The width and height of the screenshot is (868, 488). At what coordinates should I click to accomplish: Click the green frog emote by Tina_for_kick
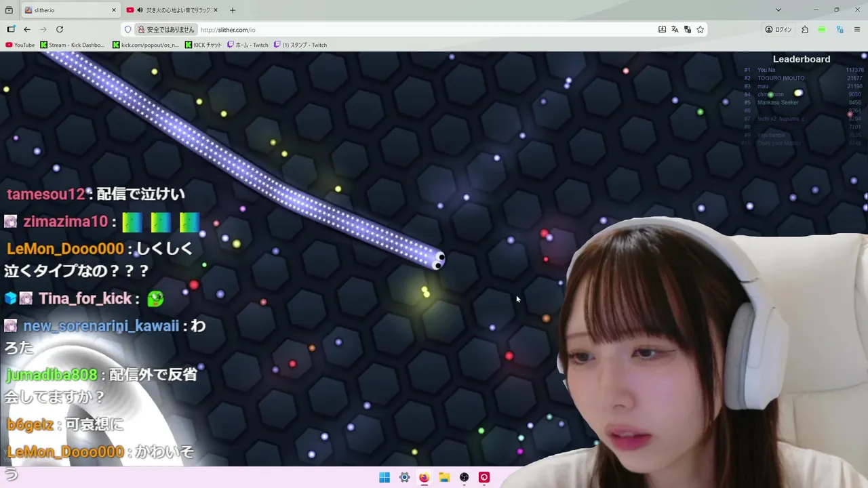(155, 298)
